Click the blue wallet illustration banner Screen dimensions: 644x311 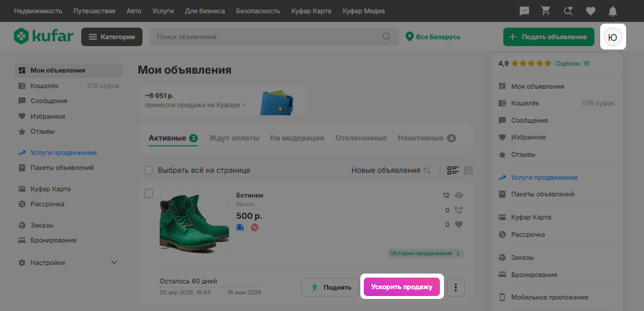click(276, 102)
